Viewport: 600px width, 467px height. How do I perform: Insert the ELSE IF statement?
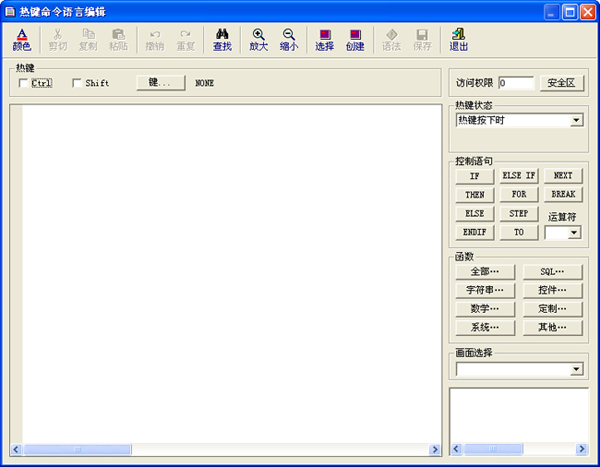(519, 176)
